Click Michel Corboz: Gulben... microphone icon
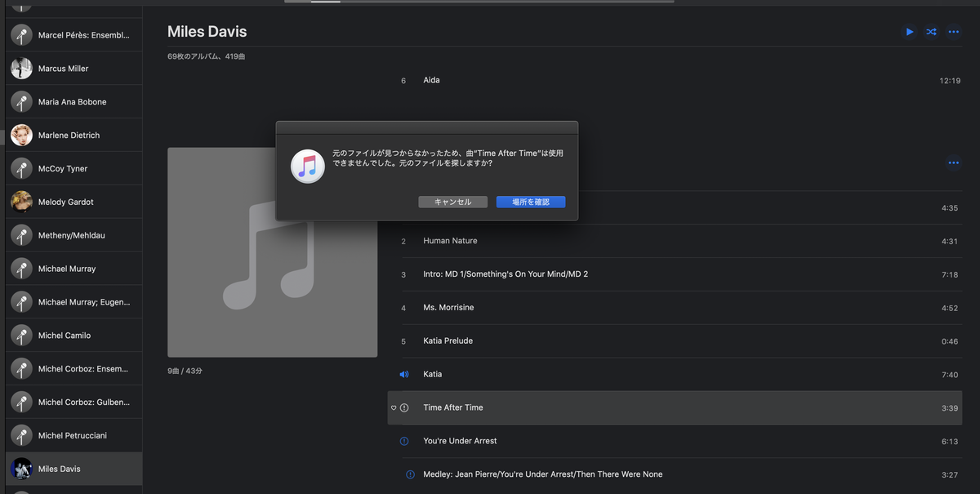980x494 pixels. tap(22, 403)
